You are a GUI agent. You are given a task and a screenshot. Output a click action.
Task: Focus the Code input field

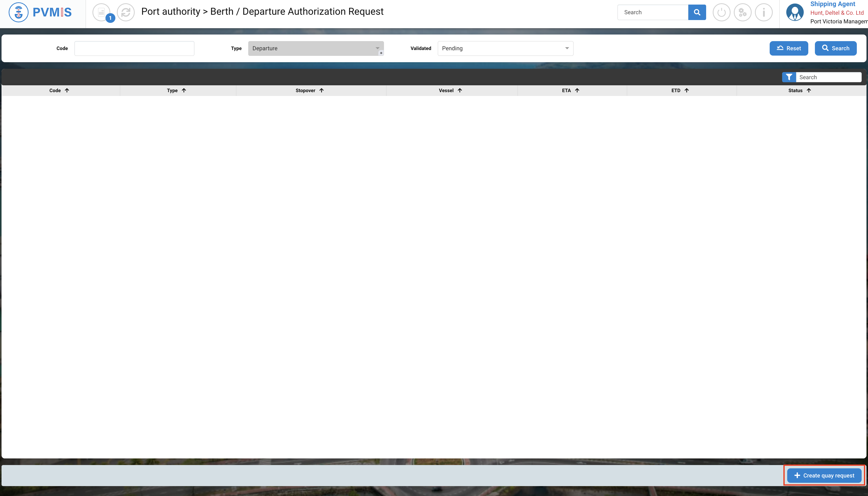click(134, 48)
